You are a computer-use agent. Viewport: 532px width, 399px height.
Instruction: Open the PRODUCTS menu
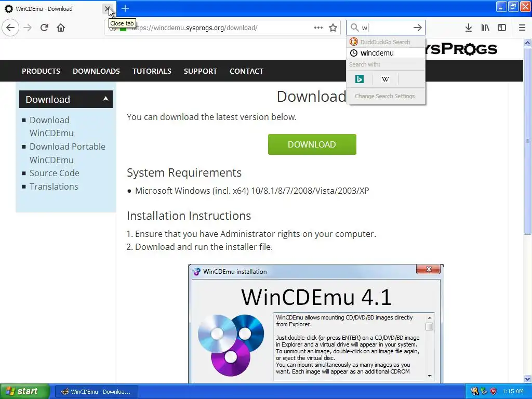pyautogui.click(x=41, y=71)
